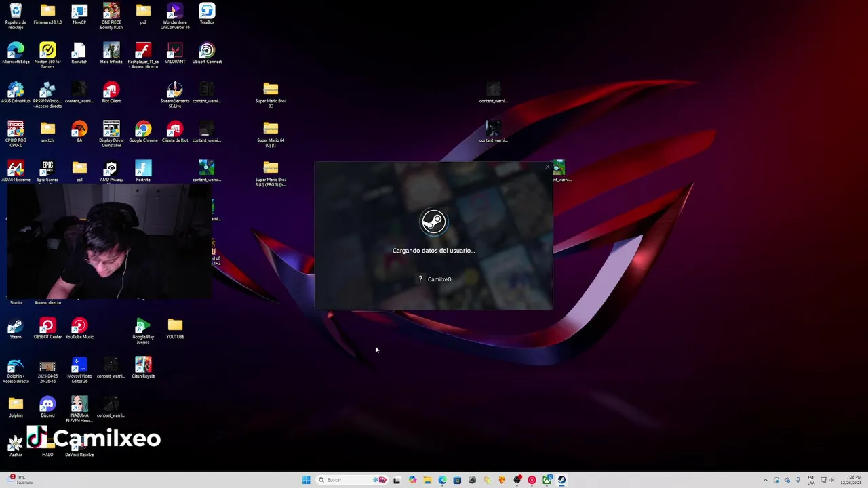This screenshot has height=488, width=868.
Task: Switch to Steam in the taskbar
Action: 562,480
